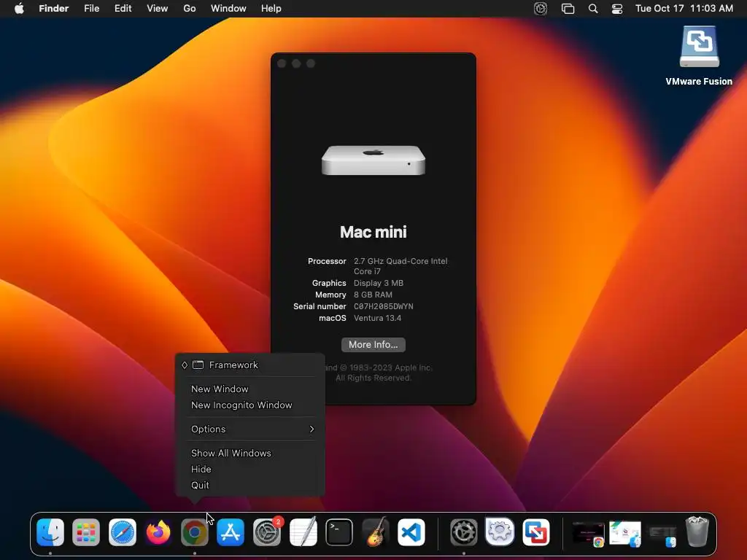
Task: Choose New Window from the Chrome menu
Action: (x=250, y=389)
